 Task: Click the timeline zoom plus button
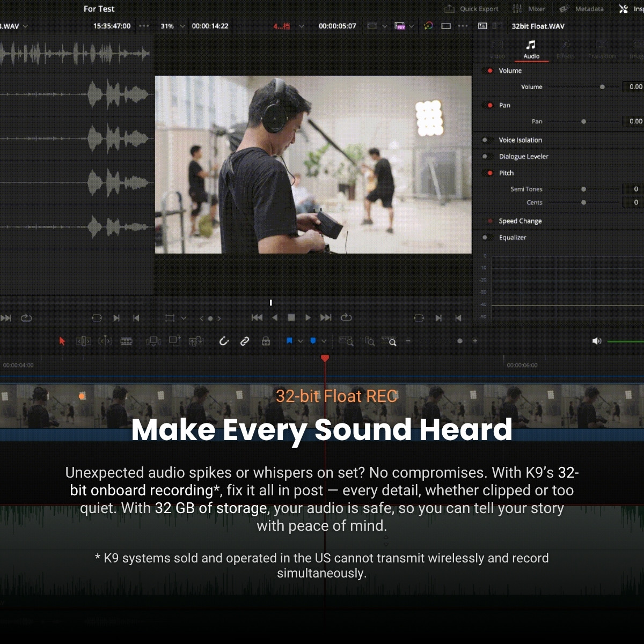(x=475, y=341)
